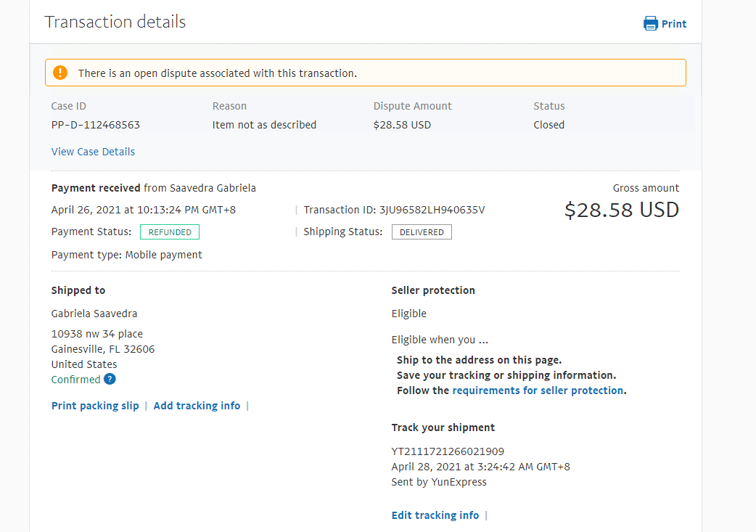Image resolution: width=756 pixels, height=532 pixels.
Task: Click the orange warning alert icon
Action: 60,73
